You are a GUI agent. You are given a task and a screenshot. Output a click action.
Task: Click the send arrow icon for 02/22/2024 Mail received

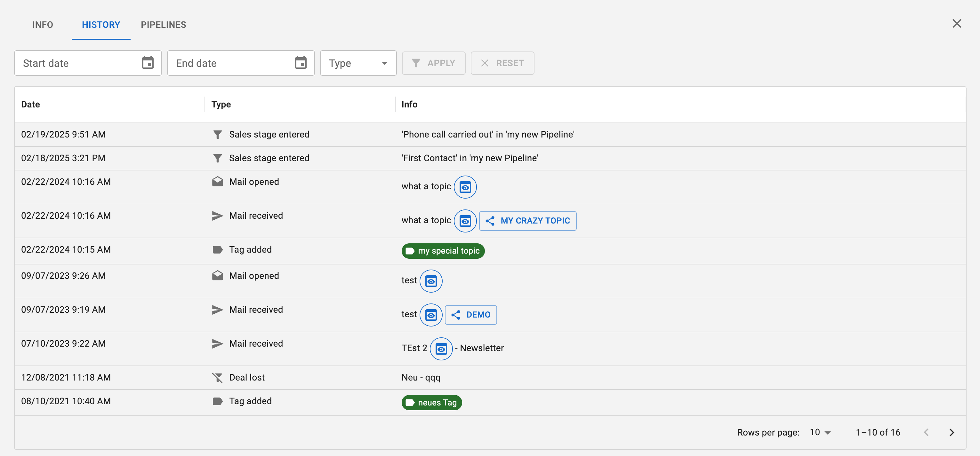[217, 216]
